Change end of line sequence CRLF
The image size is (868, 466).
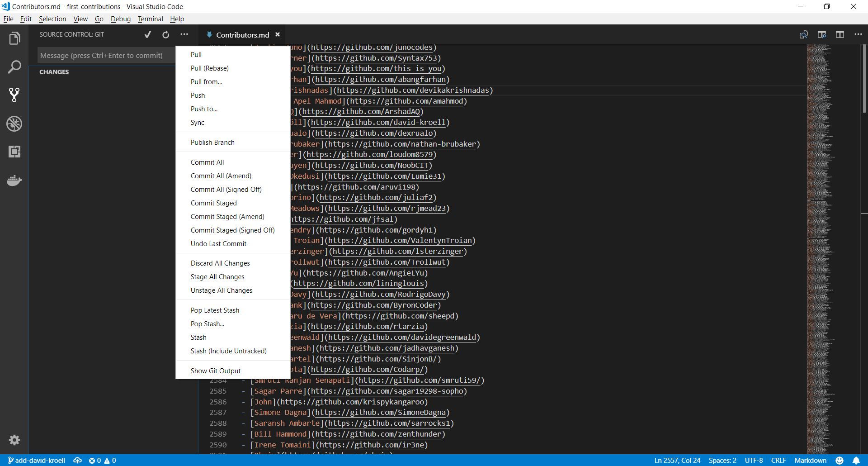coord(778,460)
